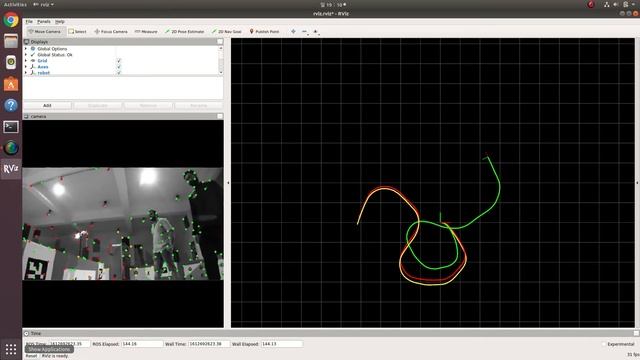Screen dimensions: 640x360
Task: Open Google Chrome from the dock
Action: click(11, 20)
